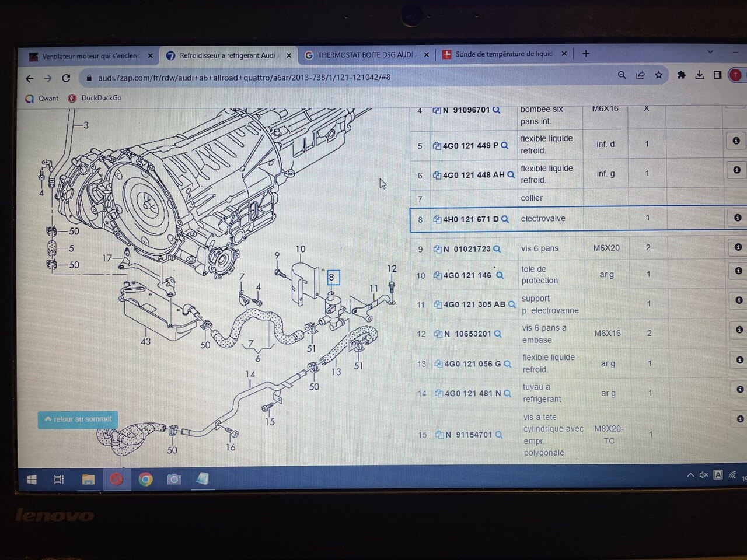Switch to Ventilateur moteur tab
The height and width of the screenshot is (560, 747).
(x=90, y=56)
